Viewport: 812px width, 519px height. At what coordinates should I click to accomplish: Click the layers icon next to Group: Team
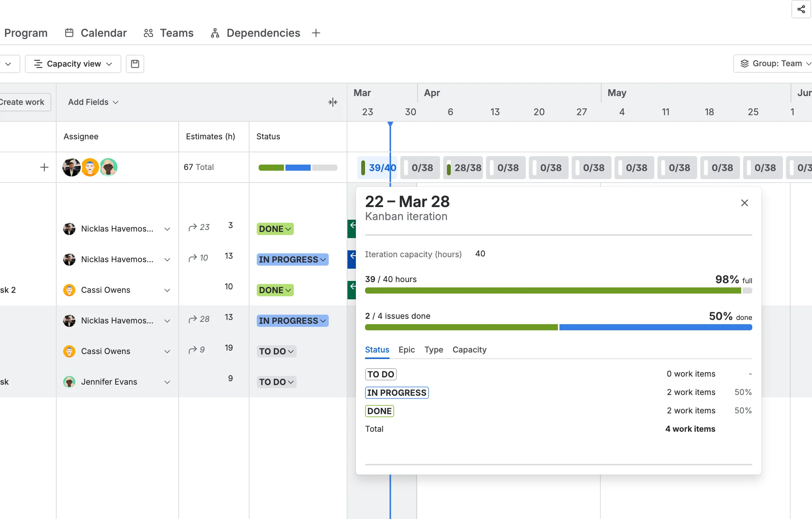point(744,64)
